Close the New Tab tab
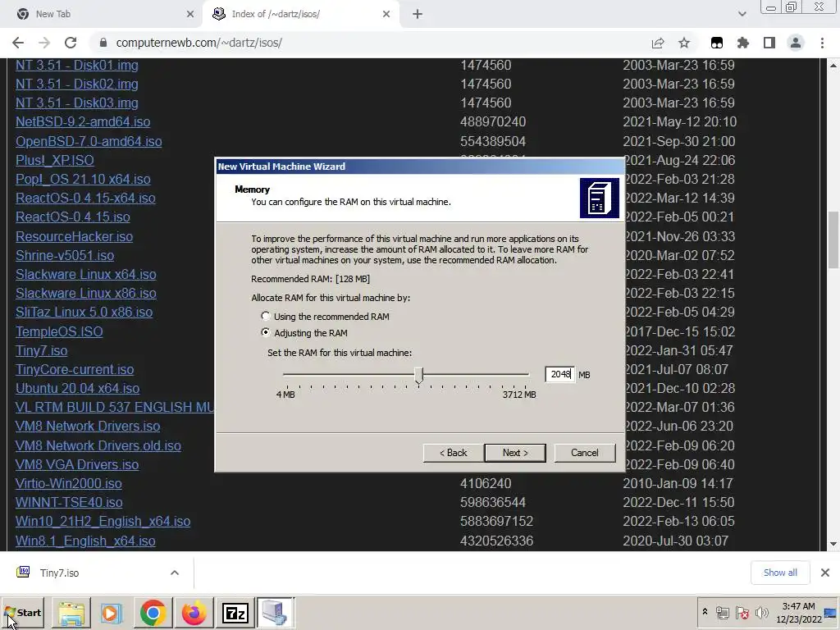Viewport: 840px width, 630px height. (x=190, y=14)
